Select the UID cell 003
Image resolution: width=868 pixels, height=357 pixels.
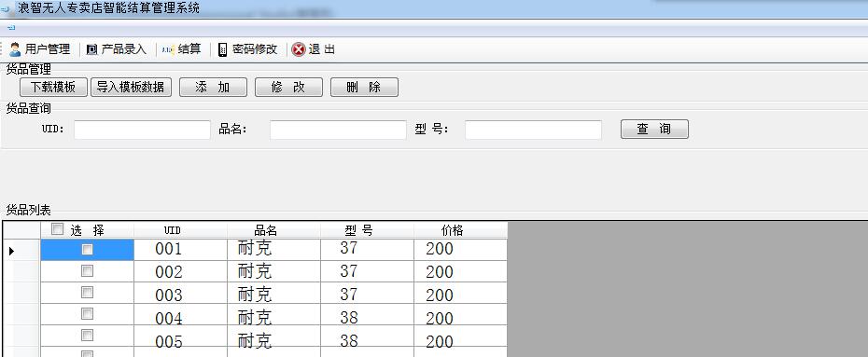(180, 293)
